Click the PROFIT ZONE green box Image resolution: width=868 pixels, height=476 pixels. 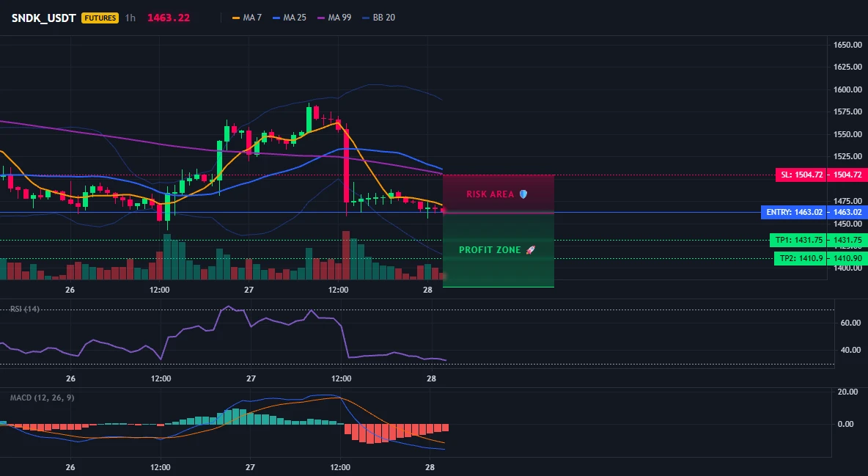click(499, 250)
